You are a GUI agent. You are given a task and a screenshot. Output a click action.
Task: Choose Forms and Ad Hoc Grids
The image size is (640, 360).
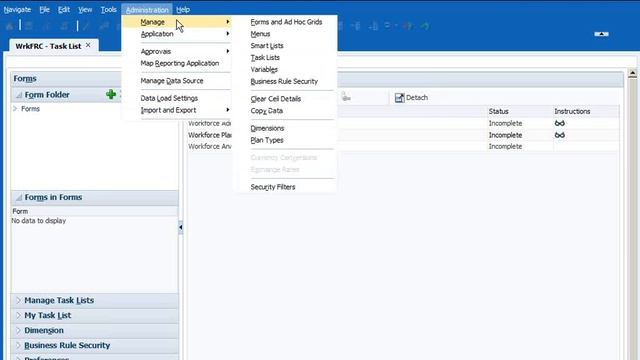pos(287,22)
